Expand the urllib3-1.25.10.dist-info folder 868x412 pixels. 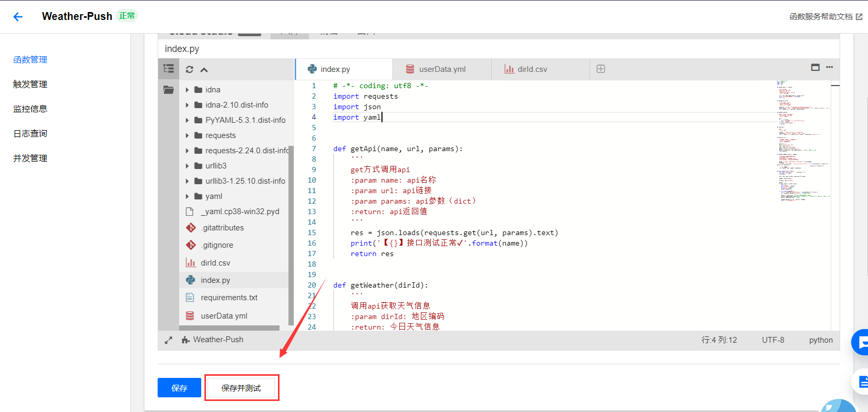(x=187, y=181)
